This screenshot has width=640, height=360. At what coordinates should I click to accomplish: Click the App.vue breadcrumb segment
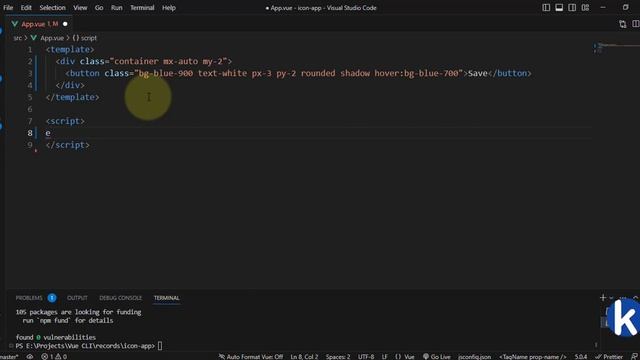point(52,38)
